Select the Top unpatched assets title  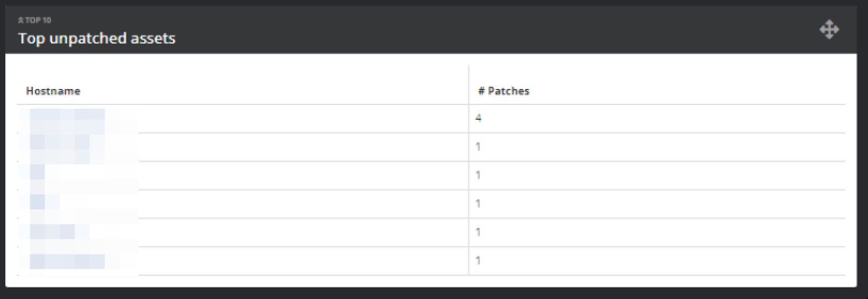point(97,38)
